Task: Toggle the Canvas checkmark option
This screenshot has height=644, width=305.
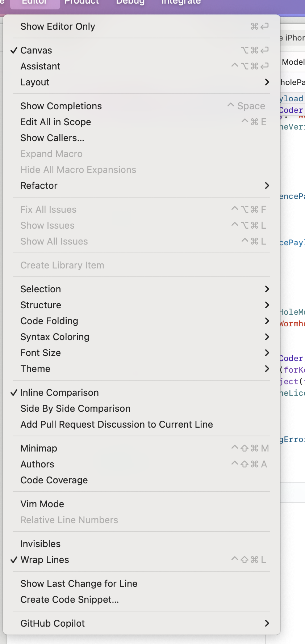Action: tap(36, 50)
